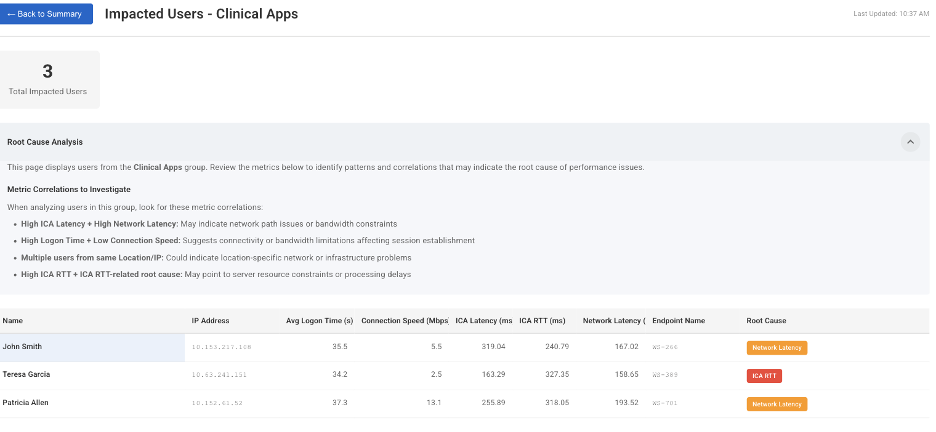Sort by Avg Logon Time column
This screenshot has width=936, height=432.
coord(319,320)
